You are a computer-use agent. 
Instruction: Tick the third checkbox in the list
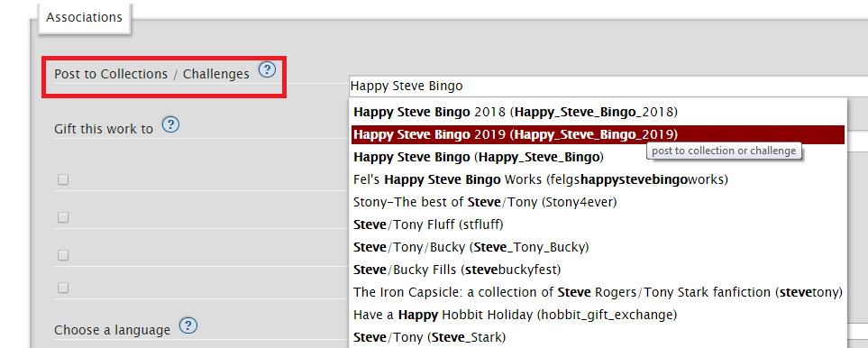[x=63, y=255]
